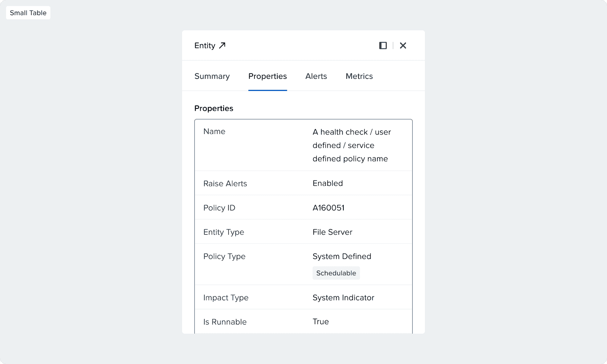The height and width of the screenshot is (364, 607).
Task: Open the Alerts tab
Action: coord(316,76)
